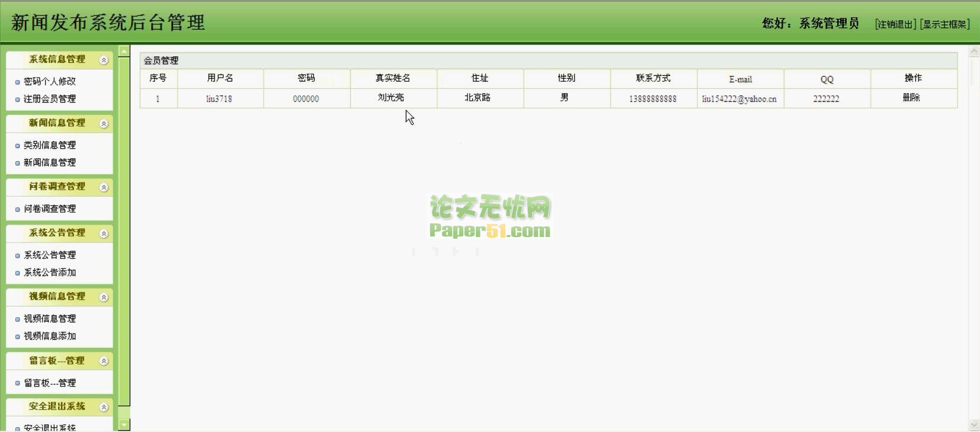Open 系统公告添加 in sidebar
Image resolution: width=980 pixels, height=432 pixels.
[x=50, y=273]
